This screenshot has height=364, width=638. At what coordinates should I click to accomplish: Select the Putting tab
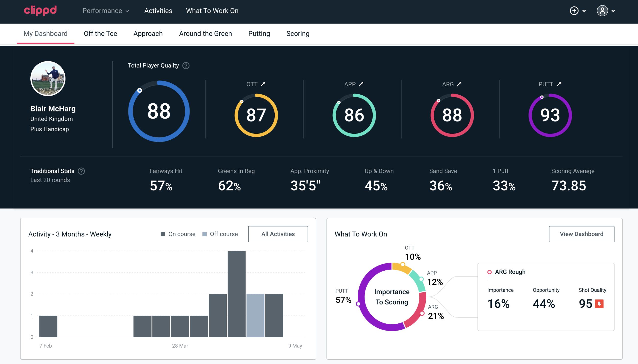pos(259,33)
